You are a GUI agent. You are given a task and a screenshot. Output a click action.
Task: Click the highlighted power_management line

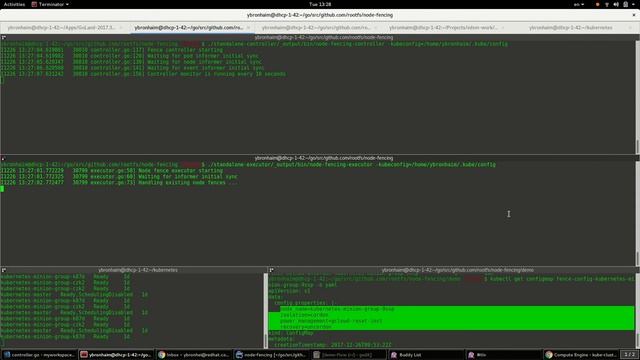pyautogui.click(x=331, y=321)
